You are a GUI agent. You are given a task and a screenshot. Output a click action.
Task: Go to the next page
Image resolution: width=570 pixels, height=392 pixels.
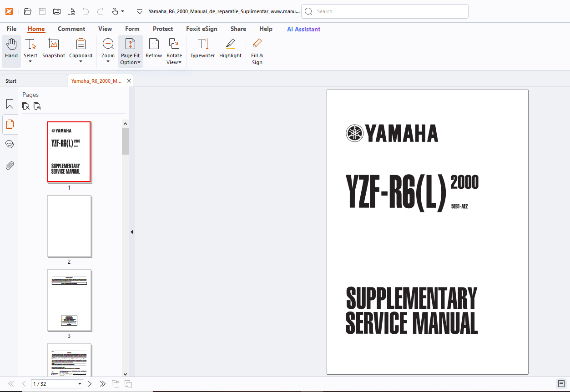(90, 384)
